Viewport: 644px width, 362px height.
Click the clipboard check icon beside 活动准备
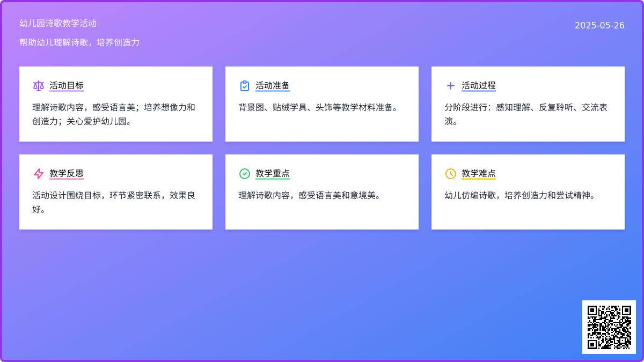(244, 86)
